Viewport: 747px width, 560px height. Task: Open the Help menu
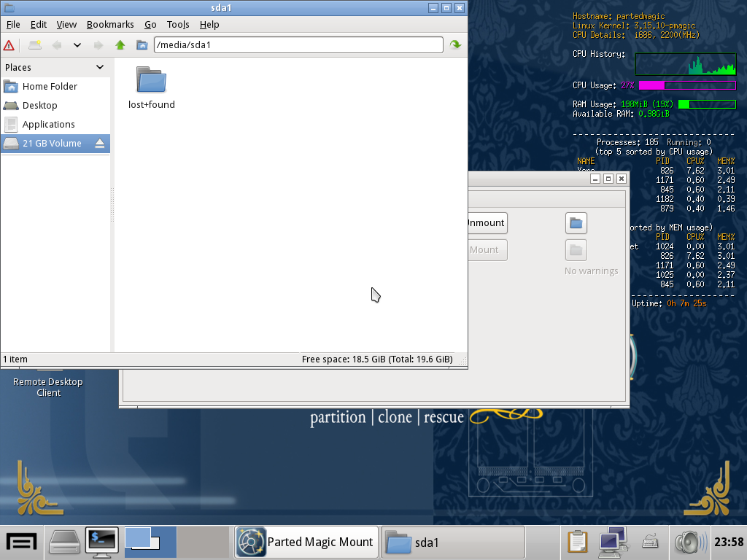(209, 24)
